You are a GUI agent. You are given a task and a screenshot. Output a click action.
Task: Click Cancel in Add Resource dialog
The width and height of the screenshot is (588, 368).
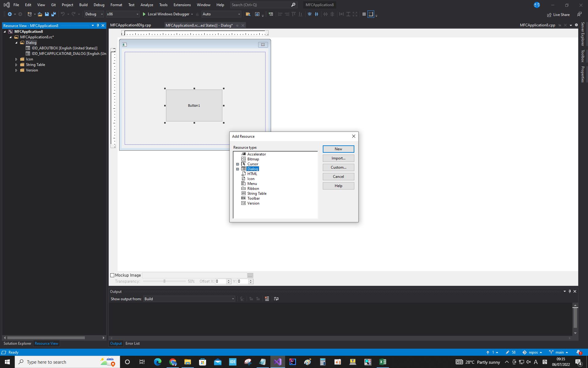pyautogui.click(x=338, y=177)
